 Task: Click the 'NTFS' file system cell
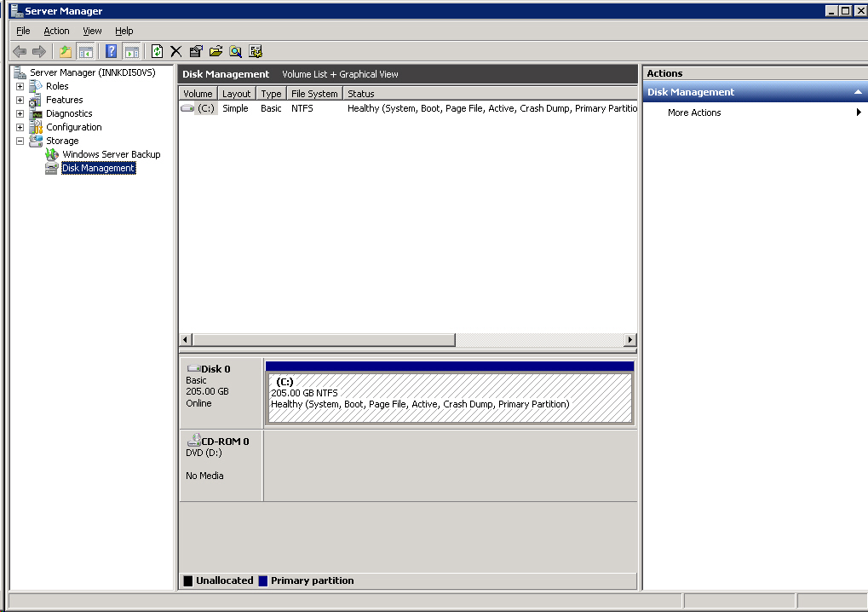point(302,108)
